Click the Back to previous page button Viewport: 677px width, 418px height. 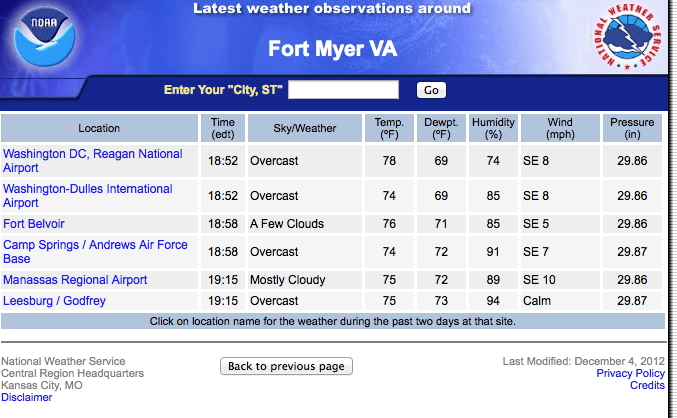(286, 366)
